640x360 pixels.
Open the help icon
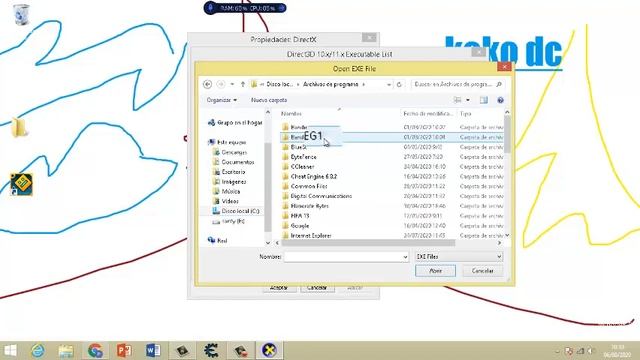(x=500, y=100)
